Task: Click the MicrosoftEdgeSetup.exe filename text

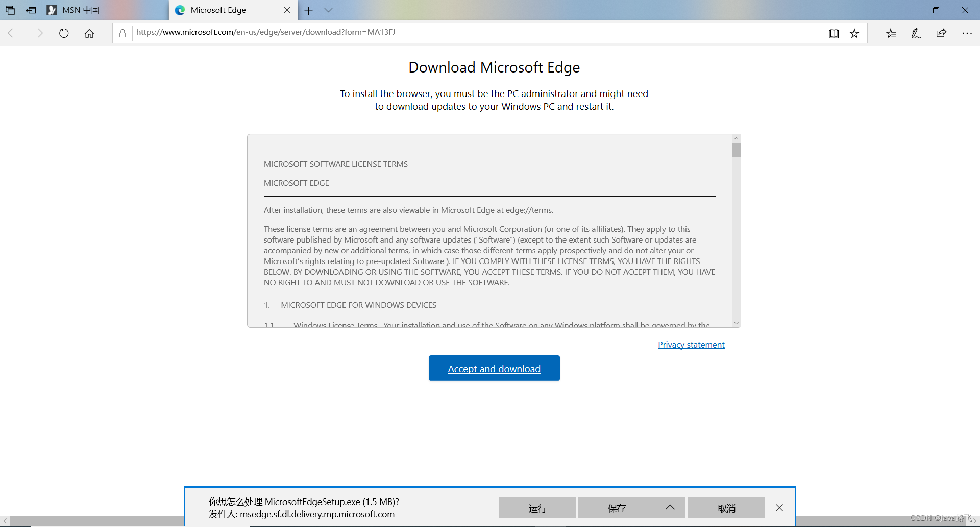Action: [x=312, y=502]
